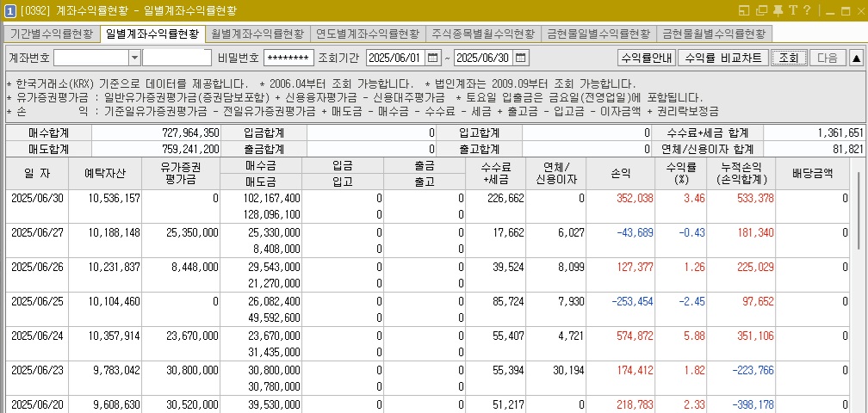Open calendar picker for start date 2025/06/01

(x=433, y=58)
